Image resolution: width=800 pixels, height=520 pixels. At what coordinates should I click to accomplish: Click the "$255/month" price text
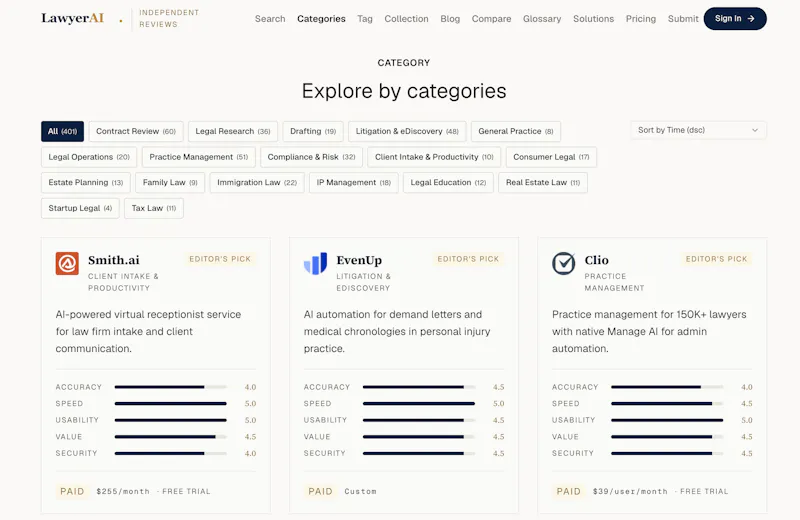(x=123, y=491)
